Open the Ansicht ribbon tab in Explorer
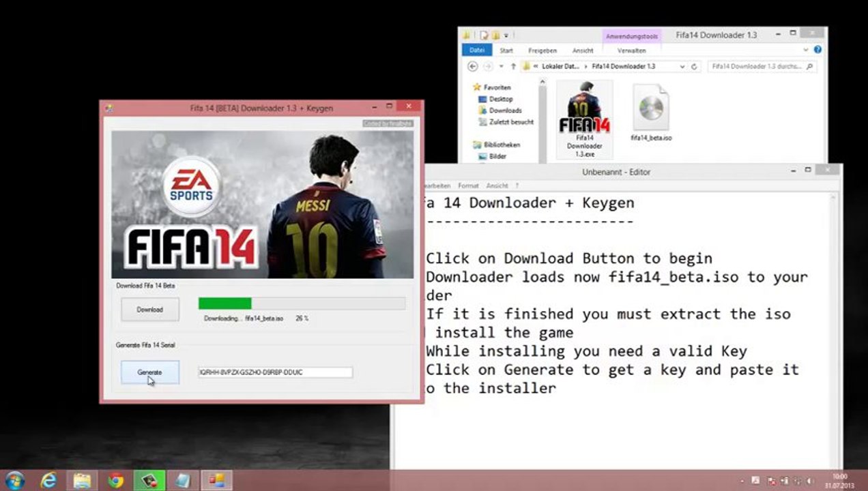This screenshot has width=868, height=491. point(583,50)
